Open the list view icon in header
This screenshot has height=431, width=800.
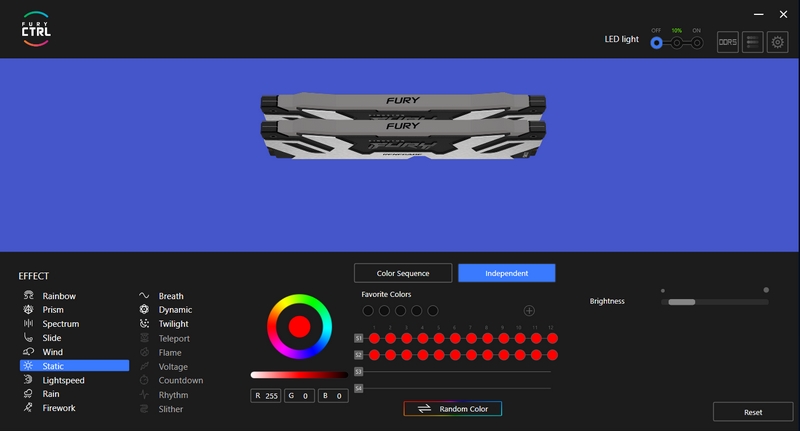pyautogui.click(x=753, y=42)
